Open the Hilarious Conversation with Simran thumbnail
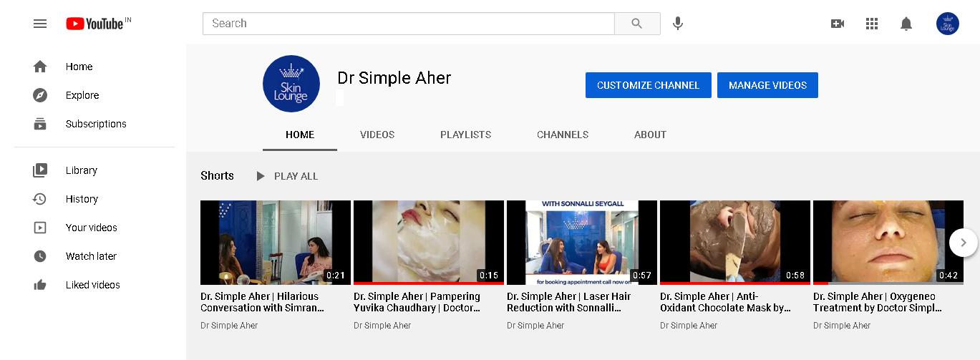The height and width of the screenshot is (360, 980). coord(276,243)
